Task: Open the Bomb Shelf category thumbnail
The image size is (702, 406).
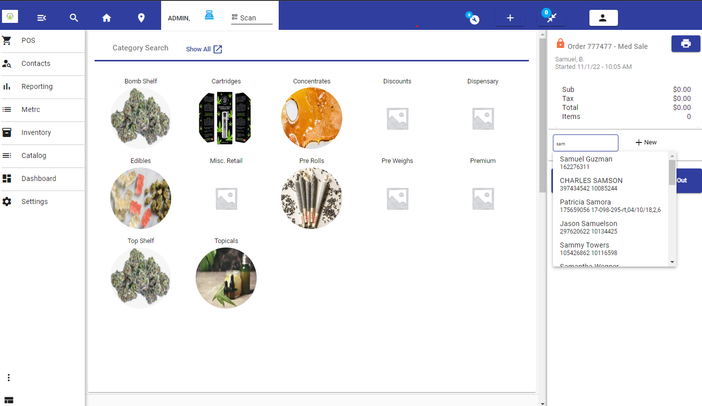Action: (141, 118)
